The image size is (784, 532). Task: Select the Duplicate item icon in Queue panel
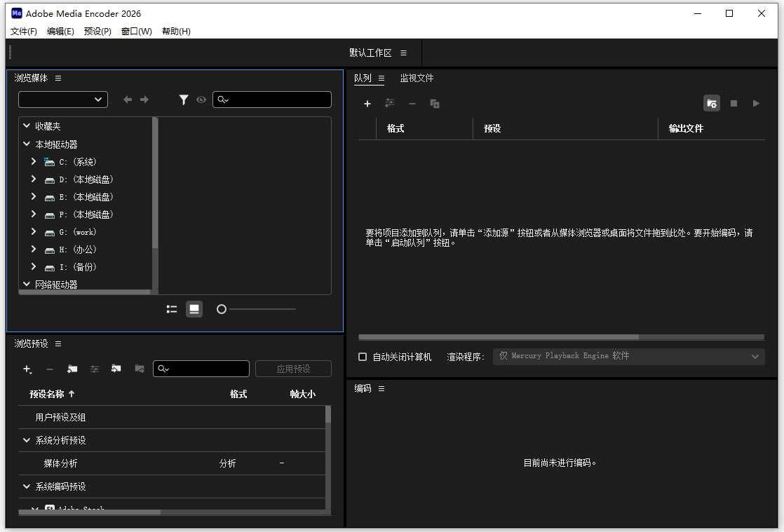tap(435, 103)
